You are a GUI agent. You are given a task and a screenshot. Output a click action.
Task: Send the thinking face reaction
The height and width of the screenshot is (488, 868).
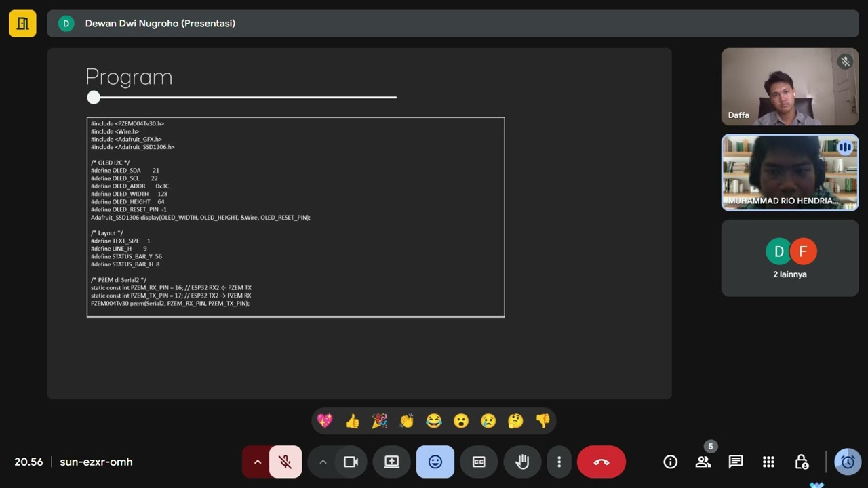tap(515, 421)
